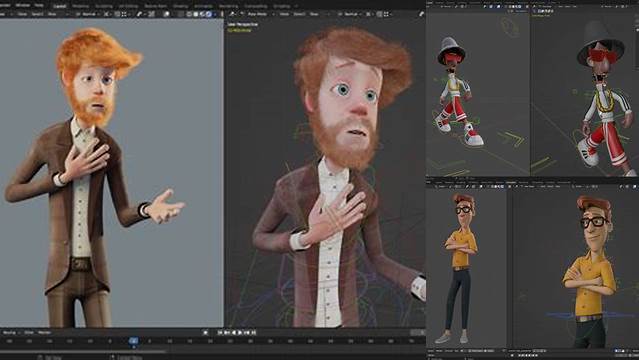Switch to the Animation workspace tab
639x360 pixels.
coord(203,6)
